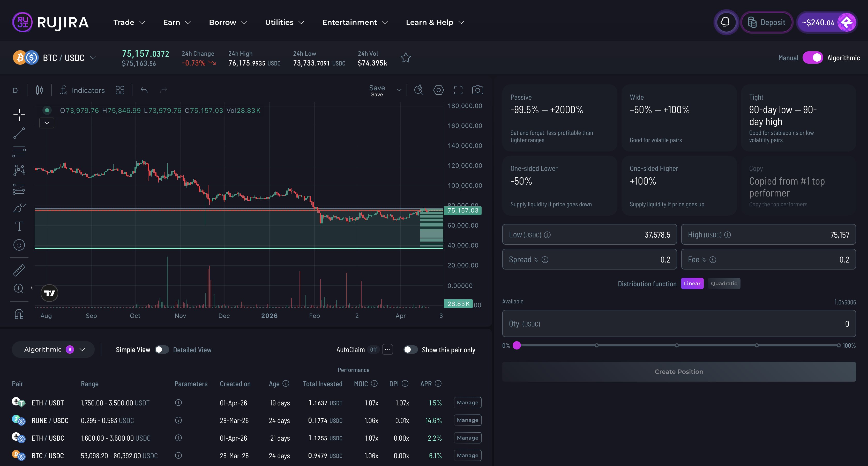
Task: Toggle AutoClaim Off state
Action: [x=373, y=349]
